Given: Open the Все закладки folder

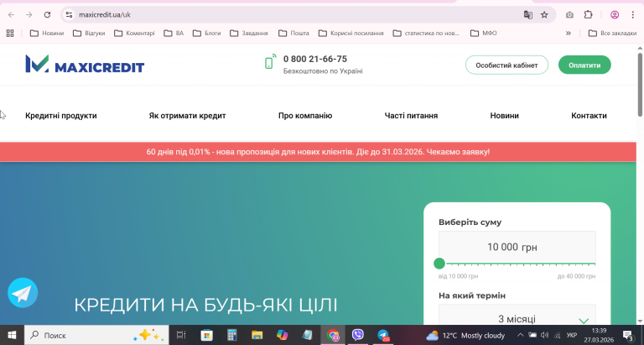Looking at the screenshot, I should [x=612, y=33].
